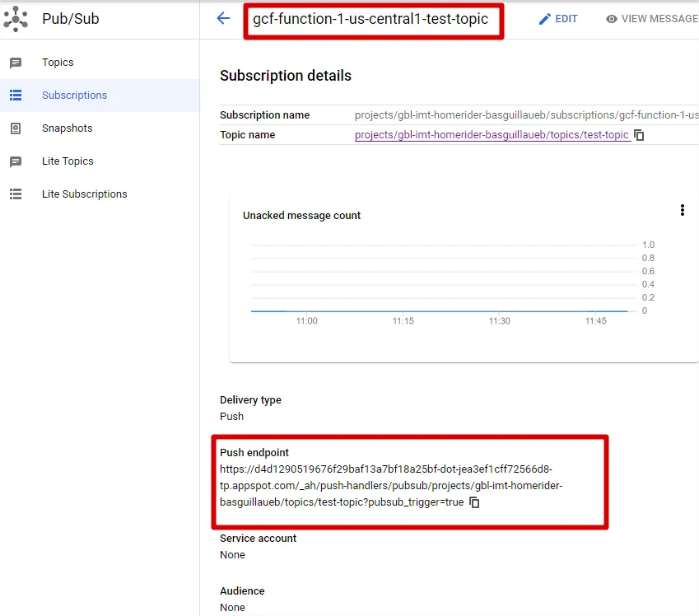The width and height of the screenshot is (699, 616).
Task: Click the Subscription details heading
Action: point(286,76)
